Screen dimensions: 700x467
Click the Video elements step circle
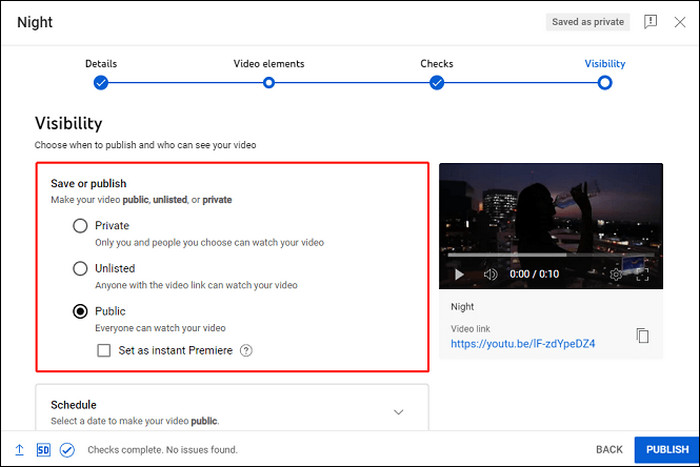coord(269,83)
